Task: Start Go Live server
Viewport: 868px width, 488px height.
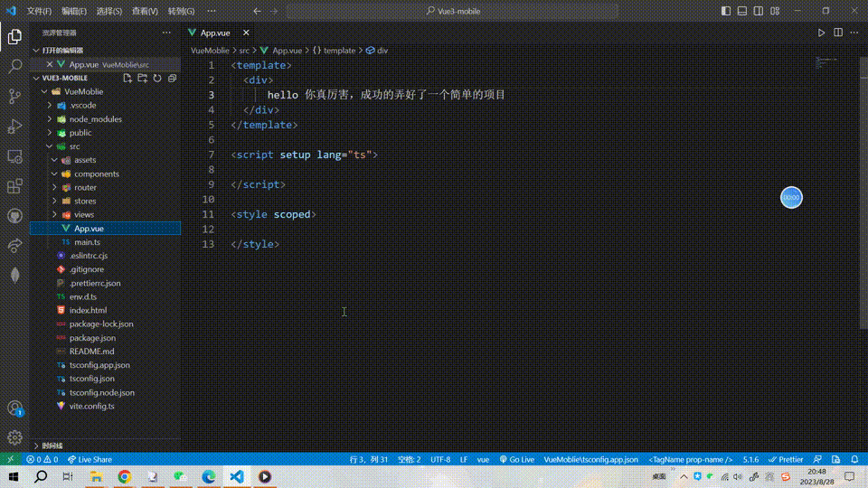Action: point(517,459)
